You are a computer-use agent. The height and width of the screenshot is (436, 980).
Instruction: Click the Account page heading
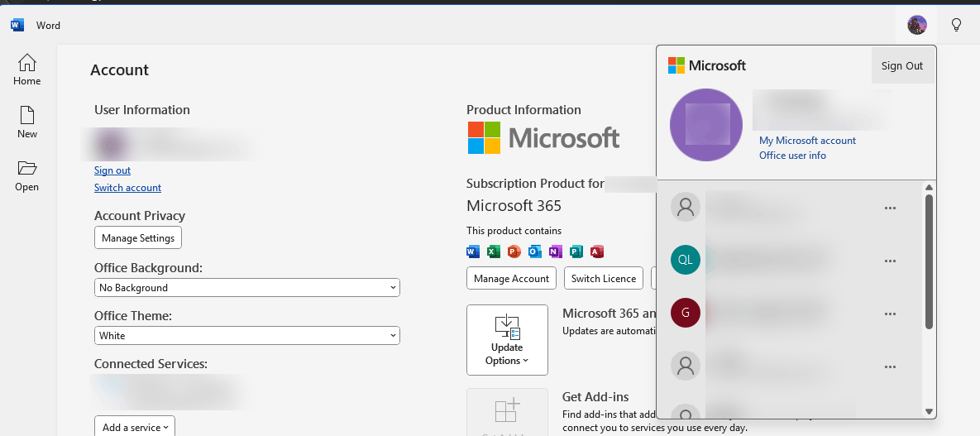[x=119, y=70]
